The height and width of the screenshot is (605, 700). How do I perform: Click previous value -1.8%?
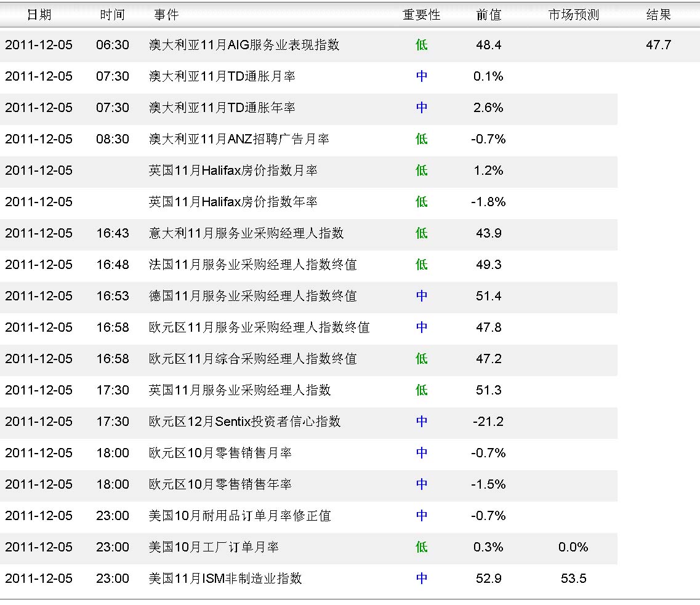click(x=488, y=202)
